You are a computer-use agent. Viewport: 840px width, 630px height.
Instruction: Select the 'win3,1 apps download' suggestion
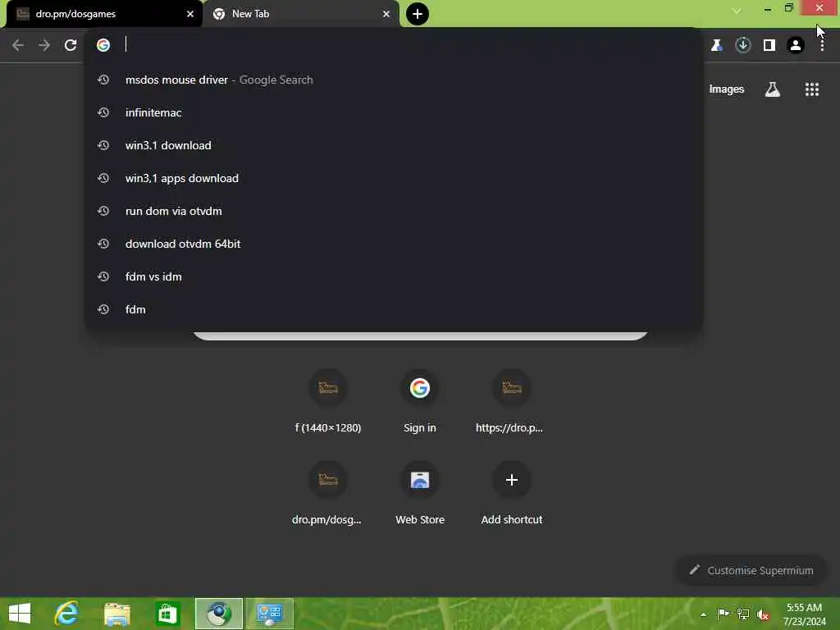click(x=395, y=178)
